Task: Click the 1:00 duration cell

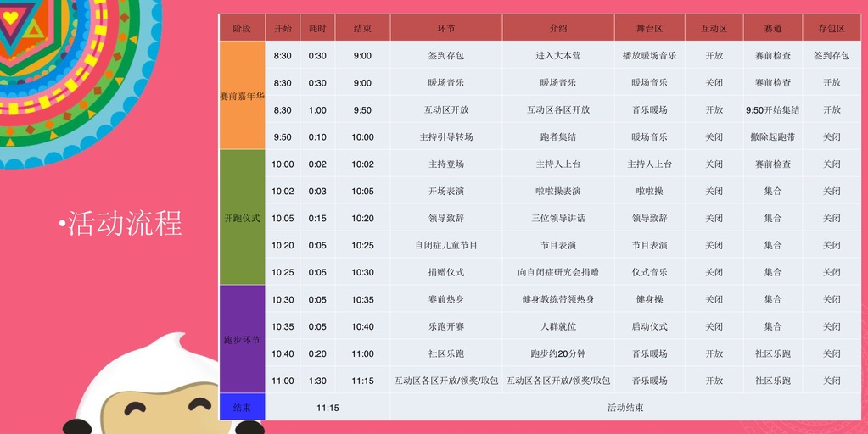Action: pyautogui.click(x=317, y=109)
